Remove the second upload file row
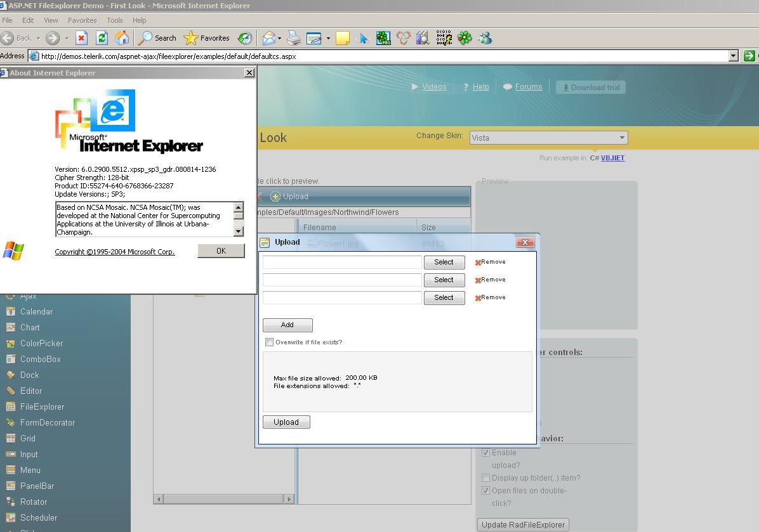The width and height of the screenshot is (759, 532). coord(490,280)
